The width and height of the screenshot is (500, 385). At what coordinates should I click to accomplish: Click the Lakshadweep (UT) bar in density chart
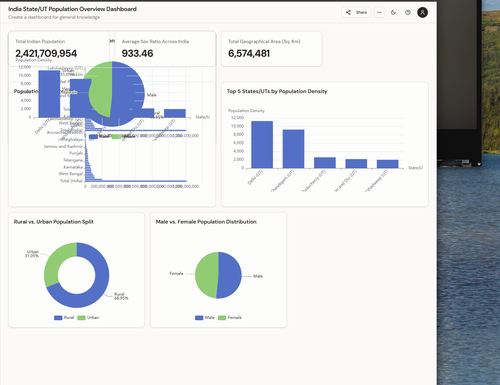tap(388, 164)
